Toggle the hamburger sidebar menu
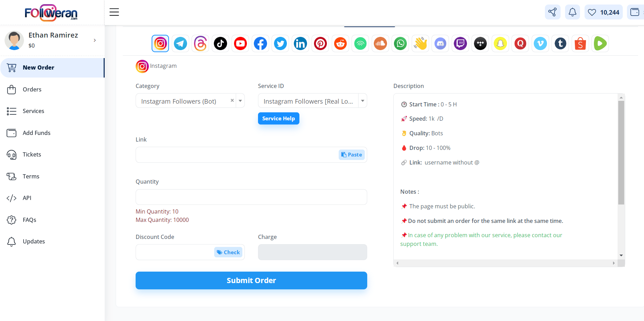This screenshot has height=321, width=644. tap(114, 12)
